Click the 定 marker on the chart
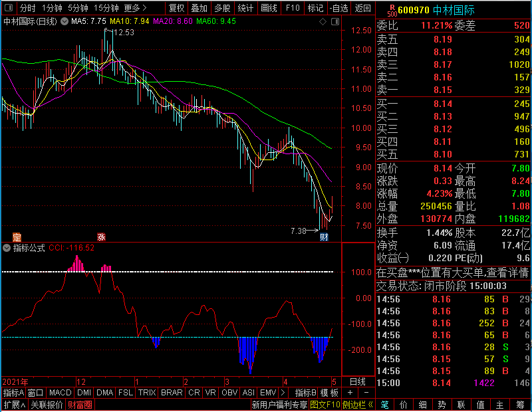The image size is (532, 412). point(17,237)
